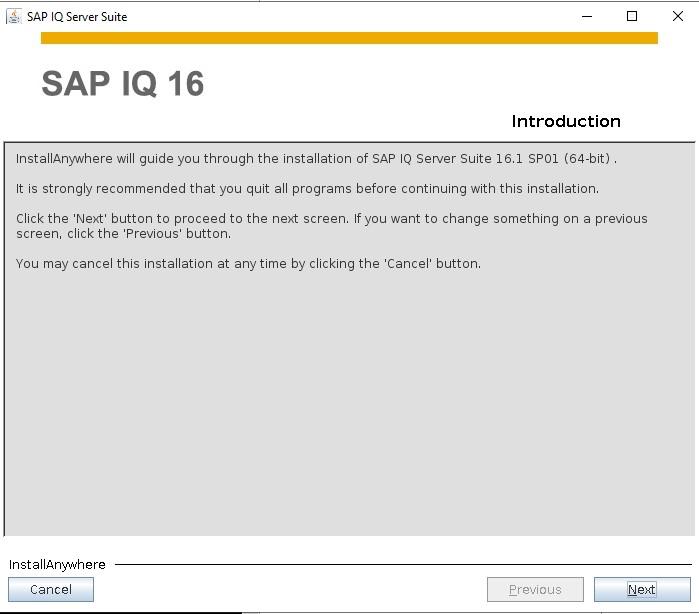Minimize the SAP IQ Server Suite window
The width and height of the screenshot is (699, 614).
587,16
